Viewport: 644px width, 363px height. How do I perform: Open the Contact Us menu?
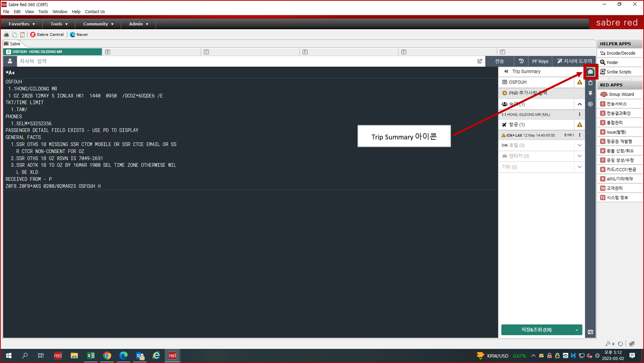pos(95,12)
